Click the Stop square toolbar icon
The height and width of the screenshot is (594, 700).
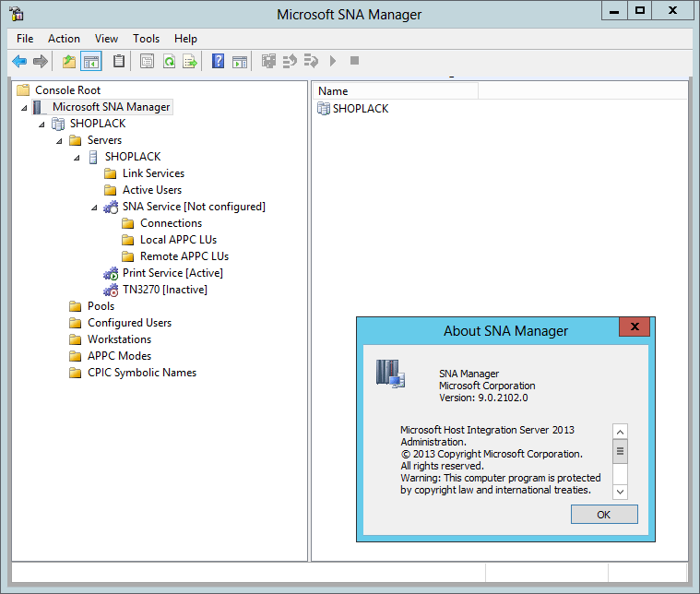pos(354,60)
